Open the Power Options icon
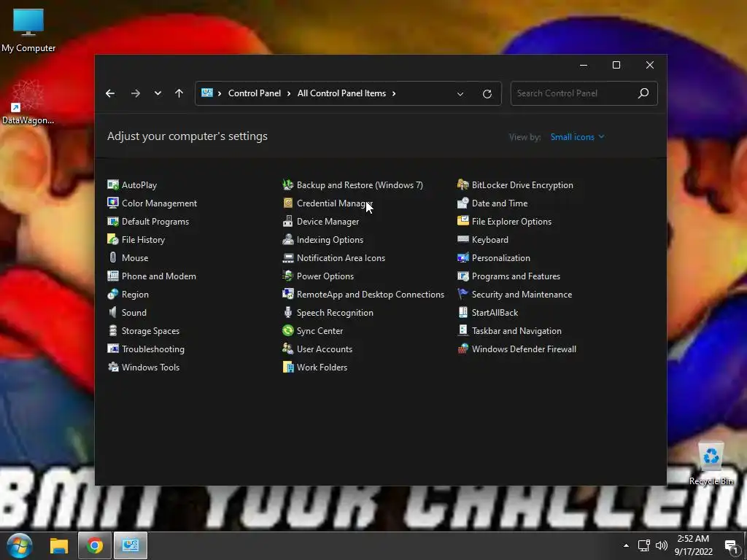The width and height of the screenshot is (747, 560). pyautogui.click(x=287, y=276)
